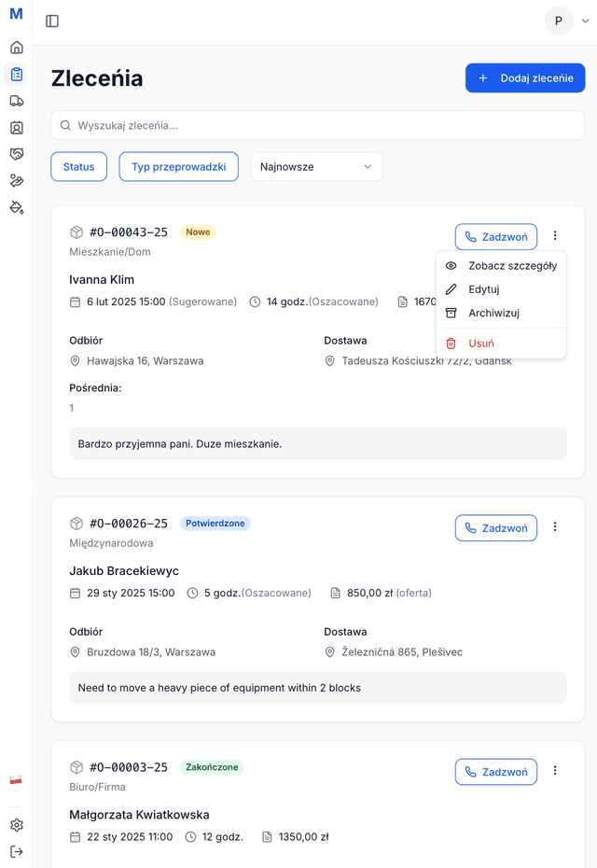597x868 pixels.
Task: Select the paint bucket icon in sidebar
Action: click(x=17, y=207)
